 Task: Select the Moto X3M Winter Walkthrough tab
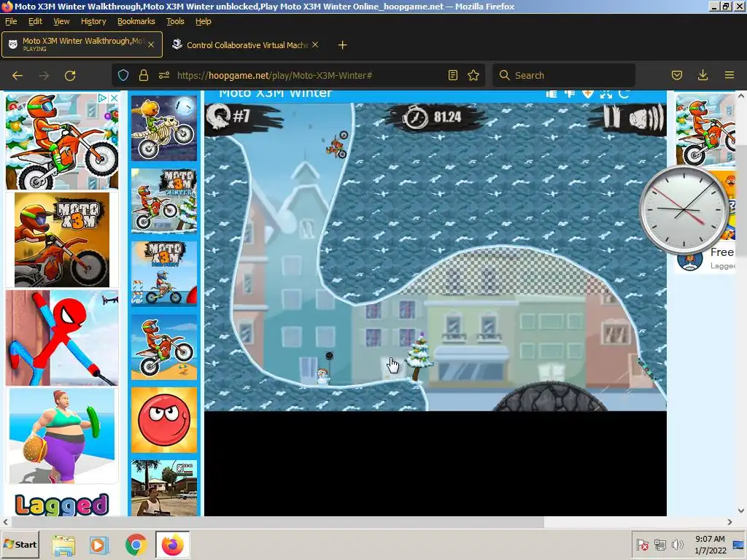pyautogui.click(x=82, y=44)
